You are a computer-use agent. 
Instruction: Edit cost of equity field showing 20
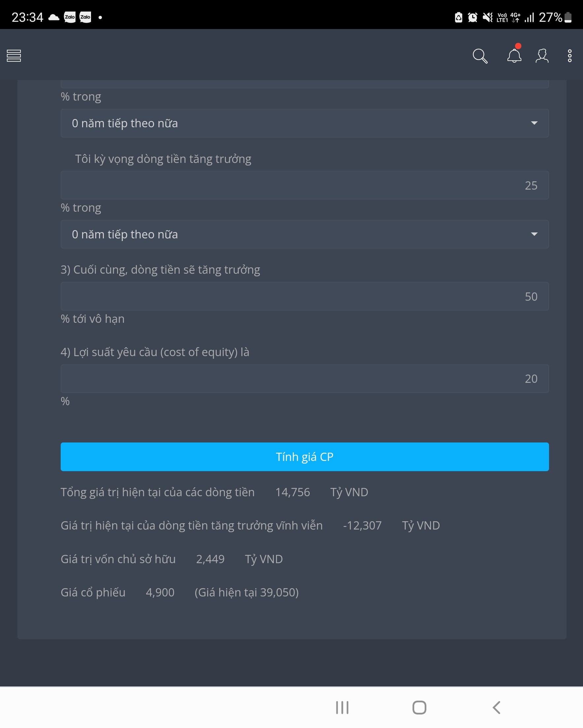(304, 379)
